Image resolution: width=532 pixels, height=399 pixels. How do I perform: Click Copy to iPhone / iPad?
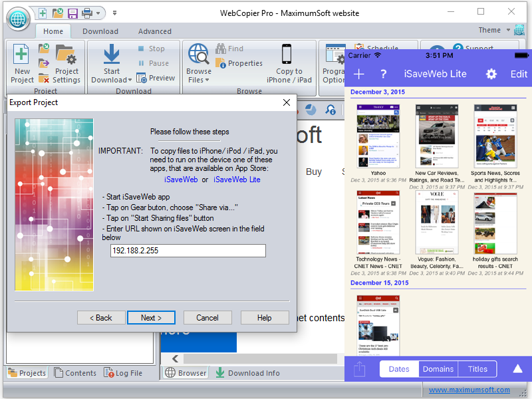point(289,63)
